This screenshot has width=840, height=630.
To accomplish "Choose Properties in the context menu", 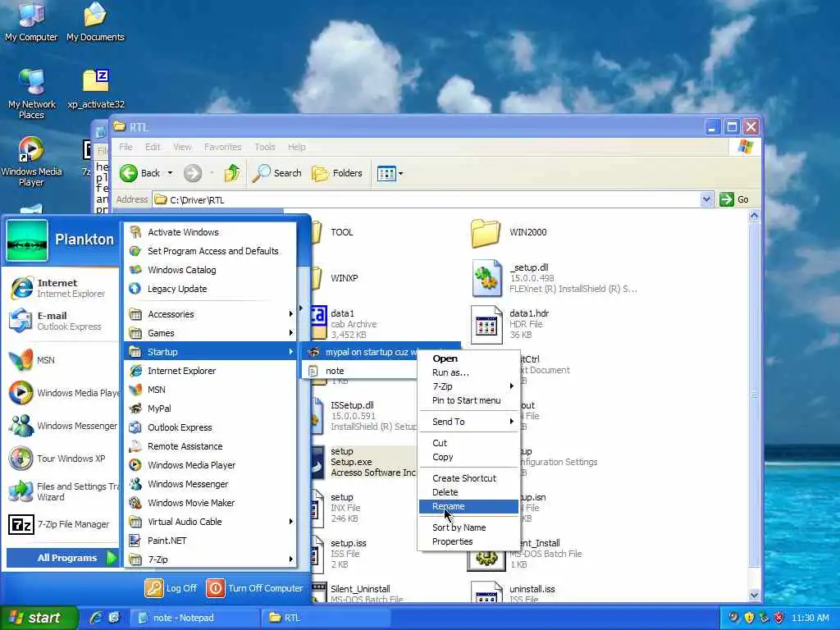I will (x=468, y=541).
